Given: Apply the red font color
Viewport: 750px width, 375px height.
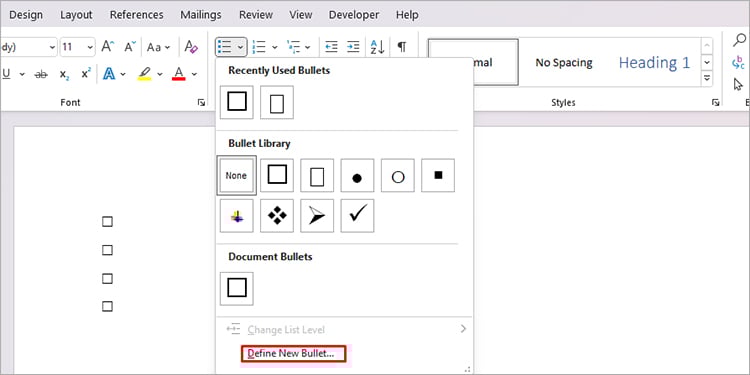Looking at the screenshot, I should pos(178,74).
